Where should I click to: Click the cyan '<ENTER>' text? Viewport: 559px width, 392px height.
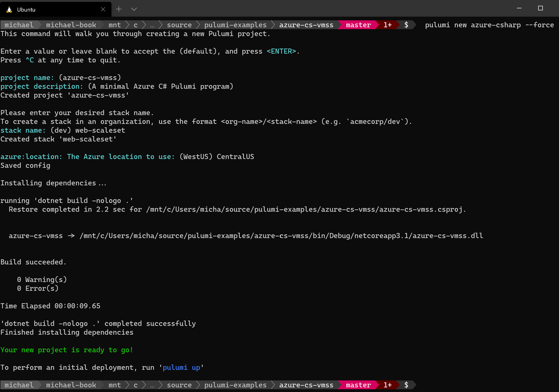(281, 51)
